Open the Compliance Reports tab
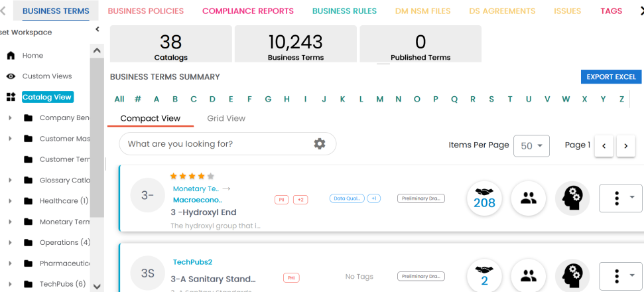The height and width of the screenshot is (292, 644). coord(247,11)
